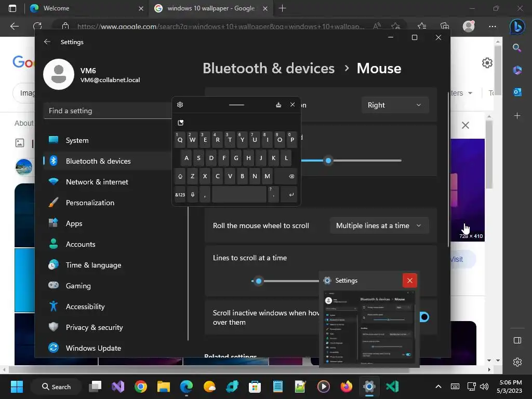Click the Visit button in image preview
This screenshot has width=532, height=399.
tap(463, 259)
